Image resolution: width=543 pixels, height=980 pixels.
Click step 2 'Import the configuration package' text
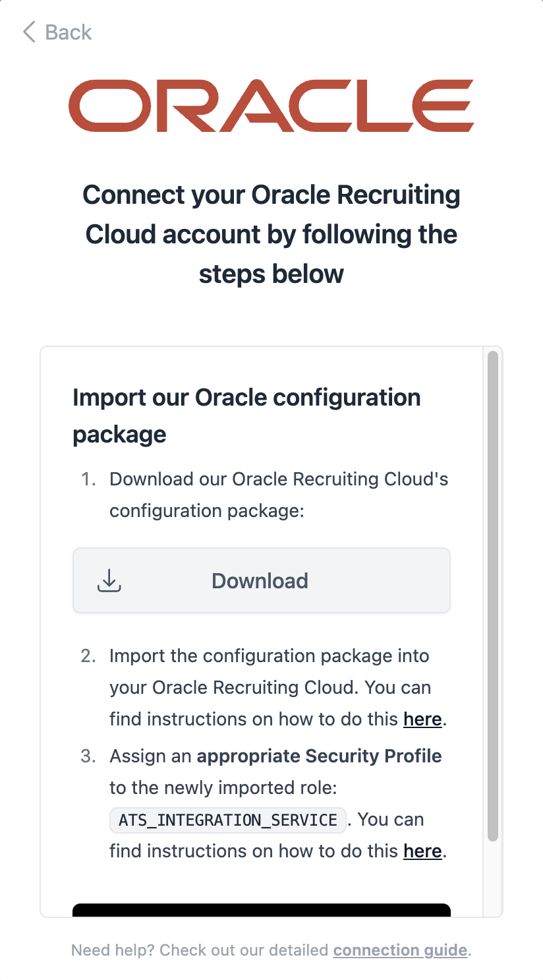pyautogui.click(x=269, y=656)
